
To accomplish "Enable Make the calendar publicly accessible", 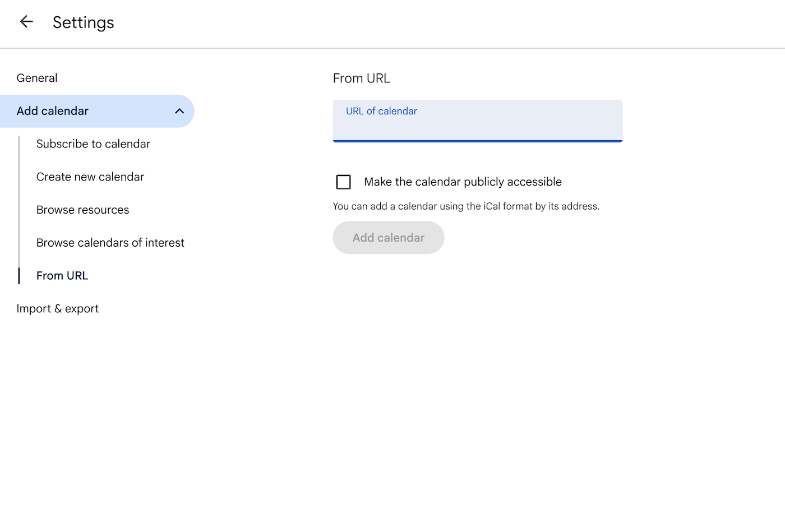I will pyautogui.click(x=343, y=182).
